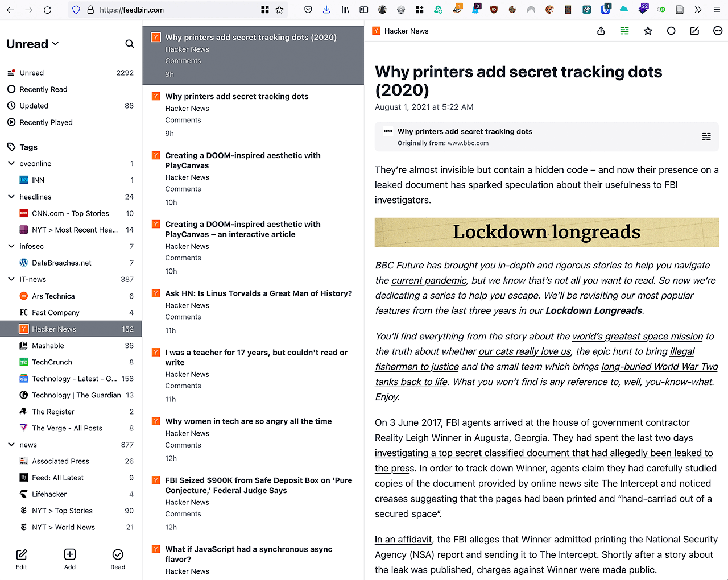
Task: Open the search in Feedbin sidebar
Action: tap(130, 44)
